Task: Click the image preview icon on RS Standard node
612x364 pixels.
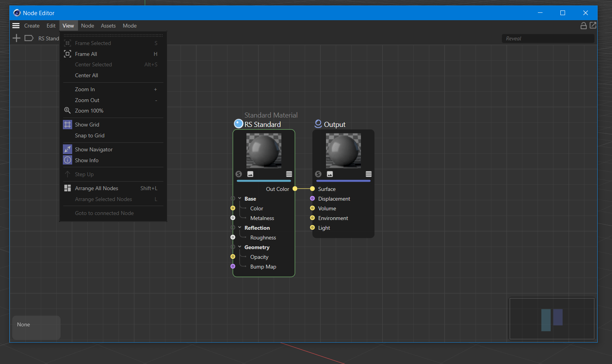Action: (x=250, y=174)
